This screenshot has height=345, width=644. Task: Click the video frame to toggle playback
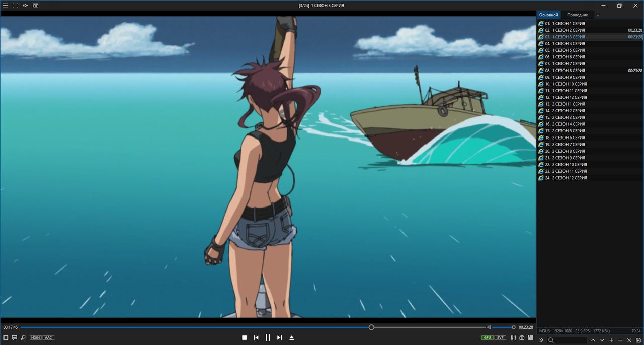coord(268,167)
